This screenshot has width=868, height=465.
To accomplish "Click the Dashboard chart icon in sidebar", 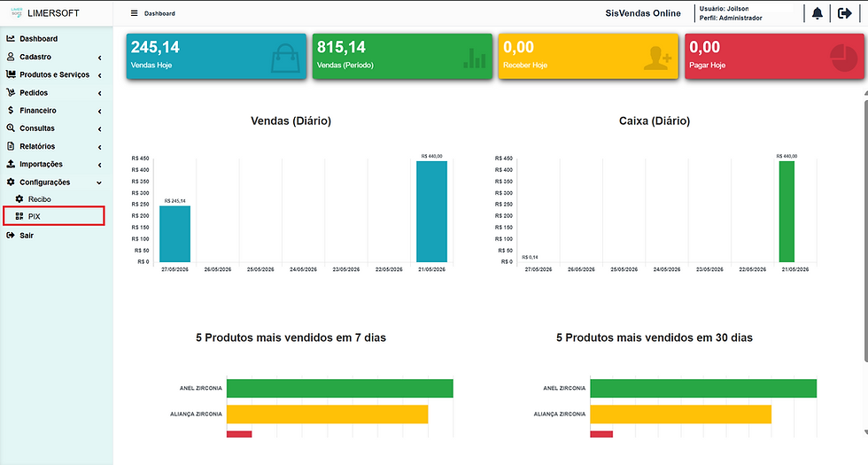I will point(11,38).
